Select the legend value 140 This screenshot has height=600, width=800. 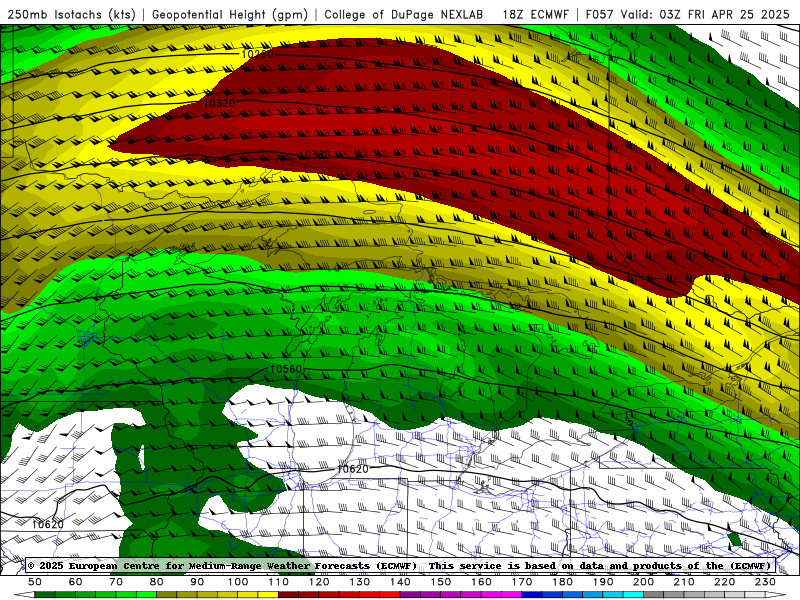(400, 582)
